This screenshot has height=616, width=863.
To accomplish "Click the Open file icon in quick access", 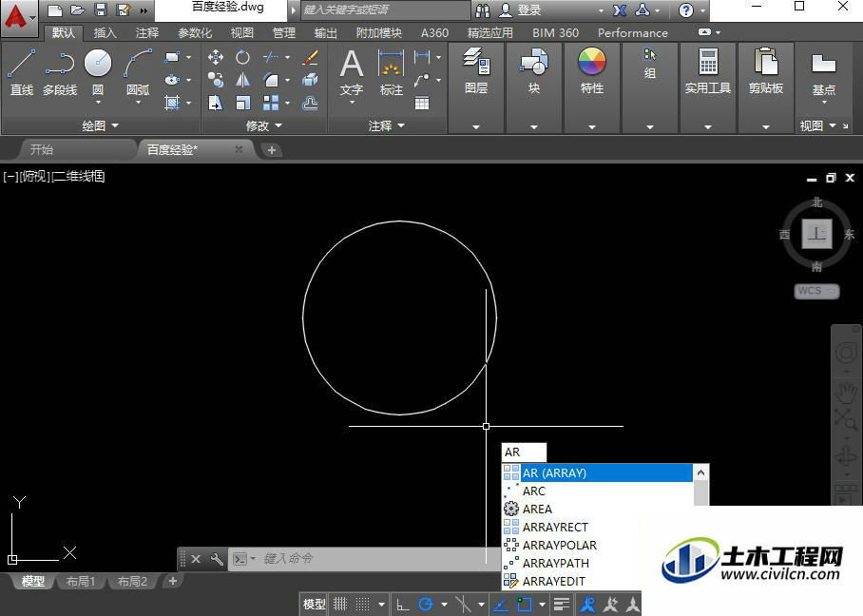I will click(x=78, y=10).
